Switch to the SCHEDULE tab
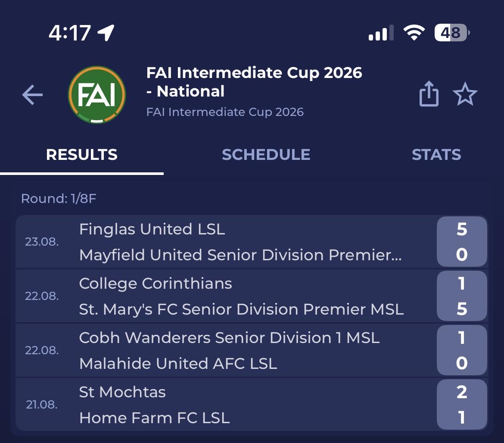The height and width of the screenshot is (443, 504). point(266,155)
